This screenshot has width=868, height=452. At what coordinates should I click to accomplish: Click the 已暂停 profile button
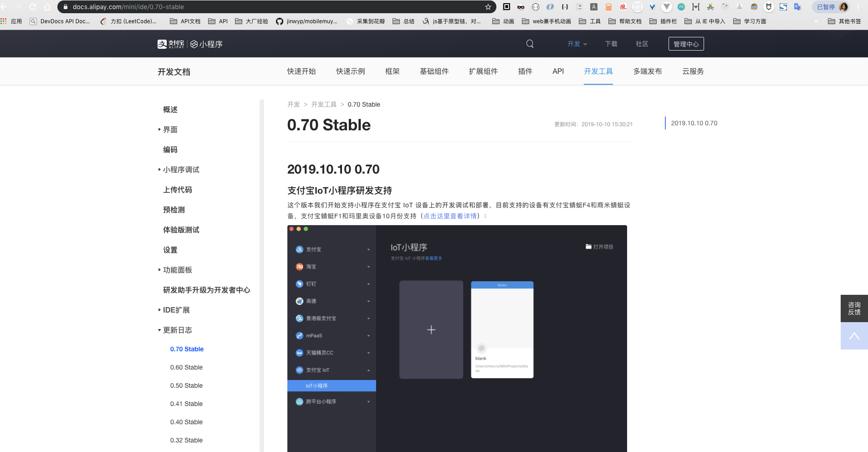point(832,7)
